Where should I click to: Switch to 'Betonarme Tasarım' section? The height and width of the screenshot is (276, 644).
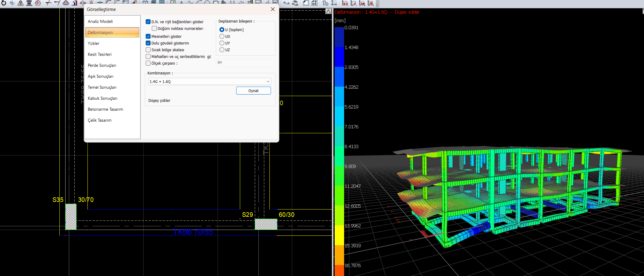coord(105,109)
